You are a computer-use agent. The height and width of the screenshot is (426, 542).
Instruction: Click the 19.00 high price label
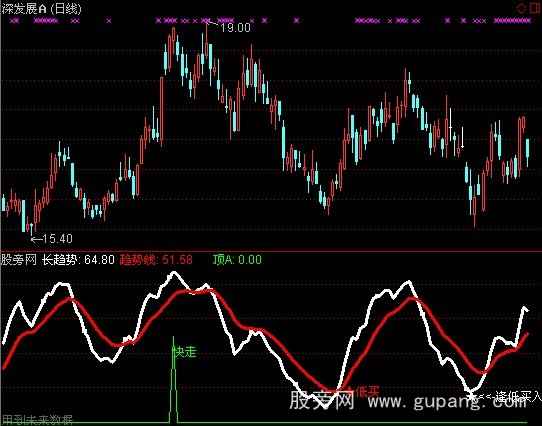point(235,27)
